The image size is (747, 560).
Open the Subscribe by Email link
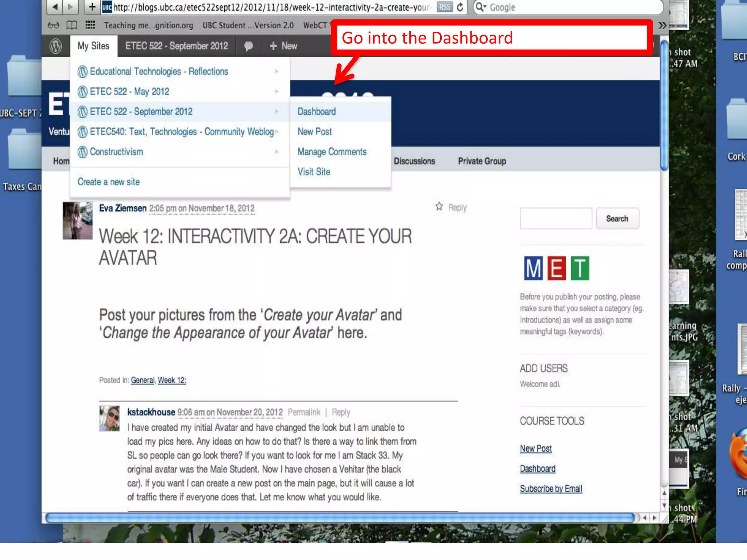(551, 489)
